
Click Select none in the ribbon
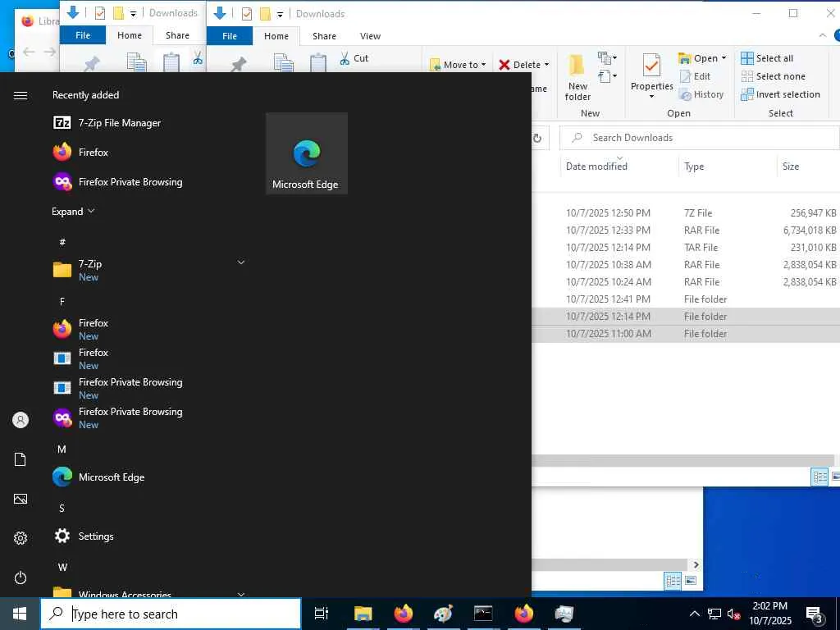(773, 76)
